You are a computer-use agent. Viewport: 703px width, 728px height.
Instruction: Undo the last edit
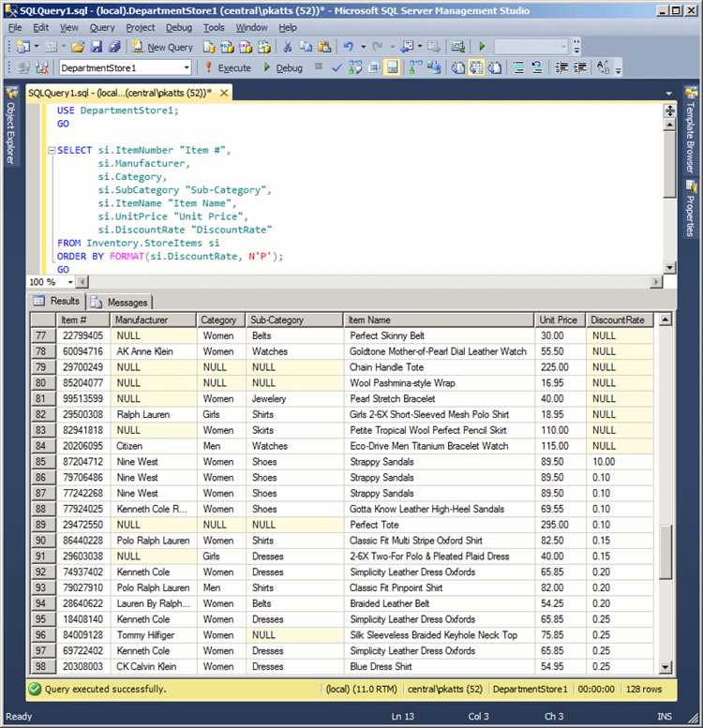coord(349,47)
